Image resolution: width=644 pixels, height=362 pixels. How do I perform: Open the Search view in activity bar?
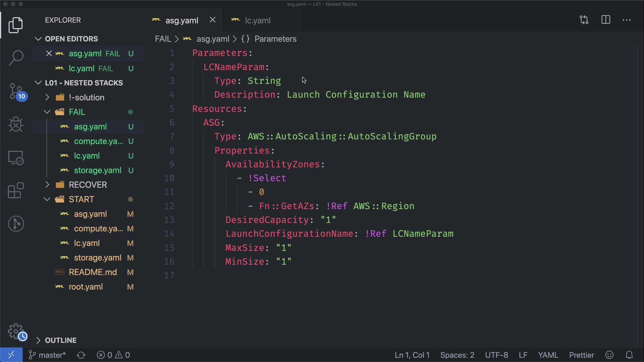tap(16, 58)
